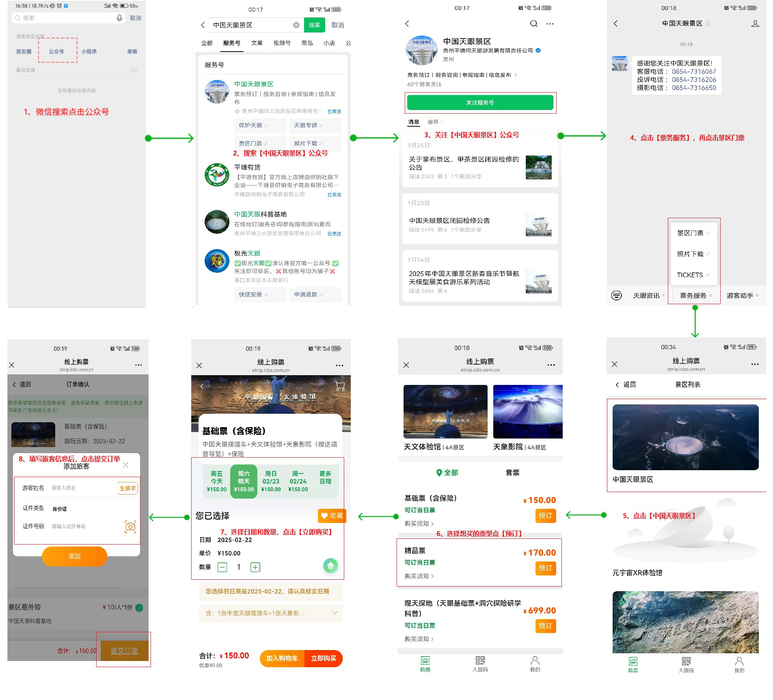
Task: Tap the floating green home icon
Action: (x=330, y=566)
